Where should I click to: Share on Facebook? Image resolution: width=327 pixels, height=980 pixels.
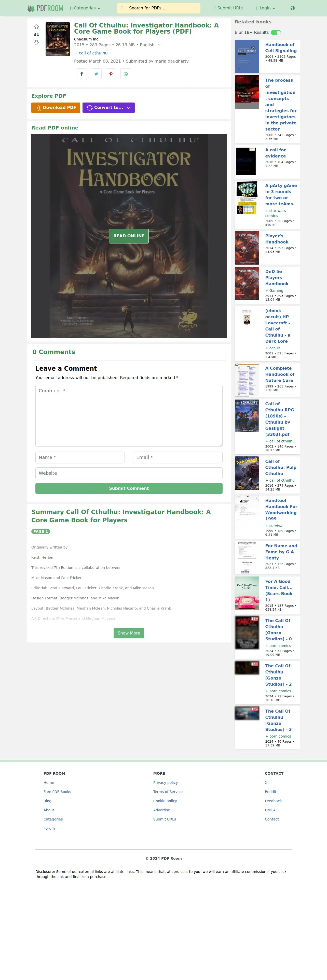tap(81, 74)
